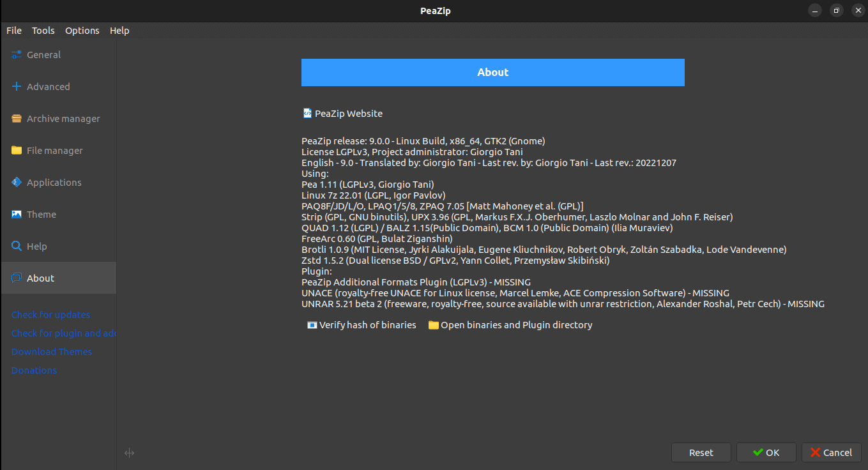
Task: Open the File menu
Action: 14,31
